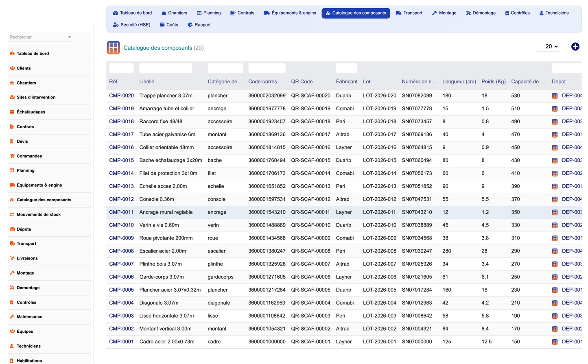Go to the Montage top tab
The image size is (588, 364).
(x=444, y=13)
